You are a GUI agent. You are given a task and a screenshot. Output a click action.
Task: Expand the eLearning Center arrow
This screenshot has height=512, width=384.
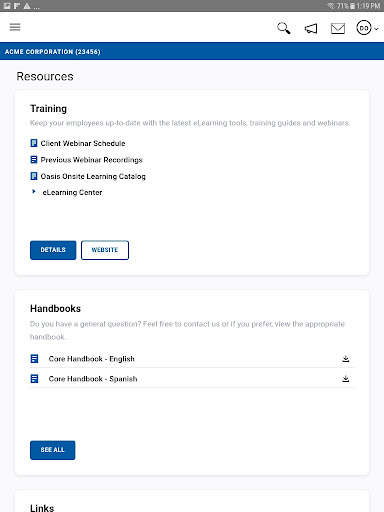34,192
